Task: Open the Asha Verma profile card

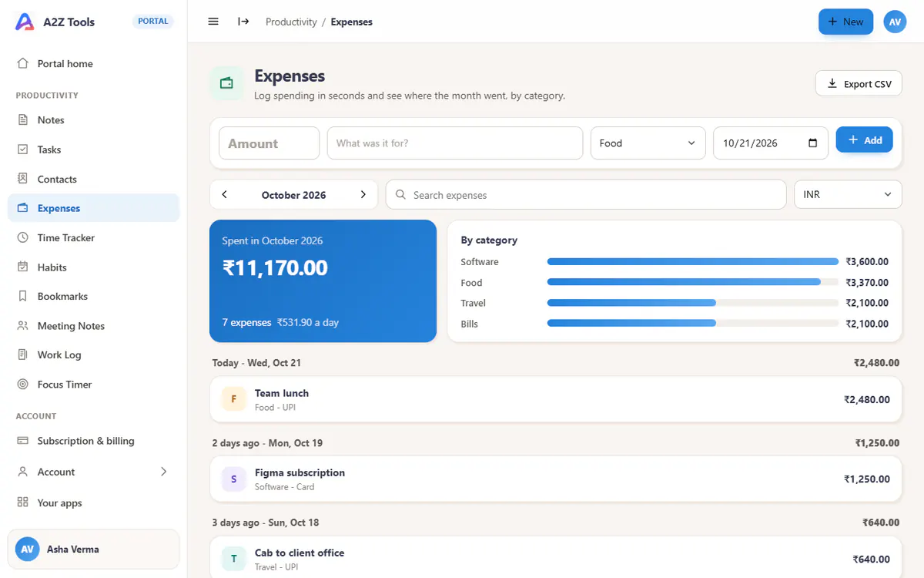Action: 93,549
